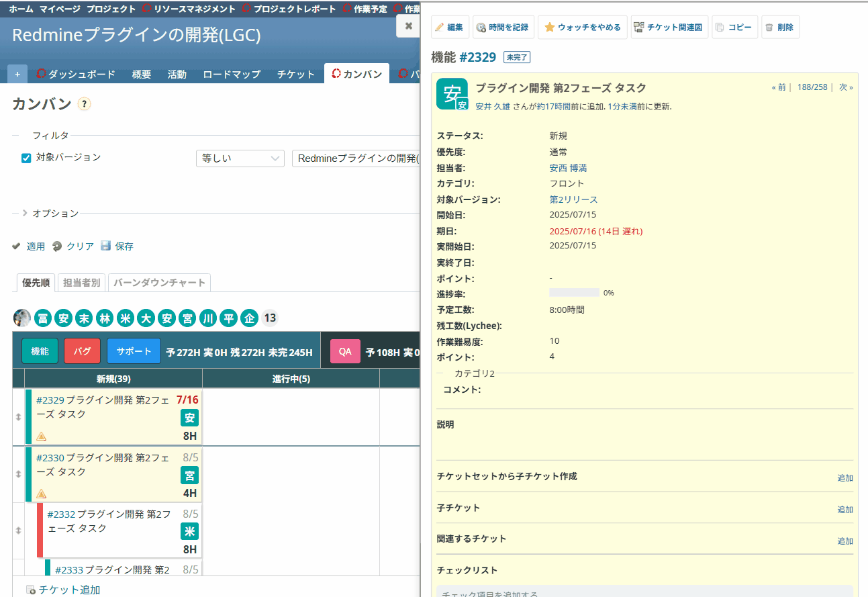Screen dimensions: 868x597
Task: Open target version link 第2リリース
Action: [573, 199]
